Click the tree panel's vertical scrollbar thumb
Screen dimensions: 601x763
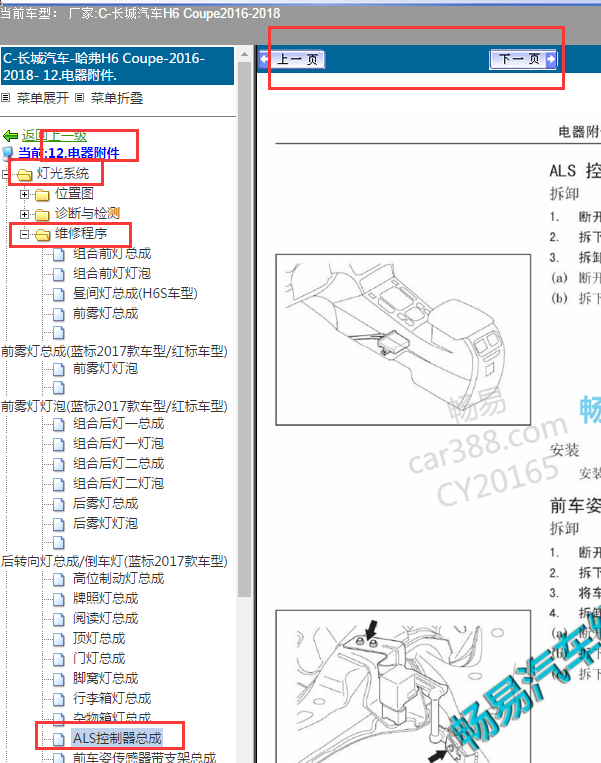tap(245, 329)
